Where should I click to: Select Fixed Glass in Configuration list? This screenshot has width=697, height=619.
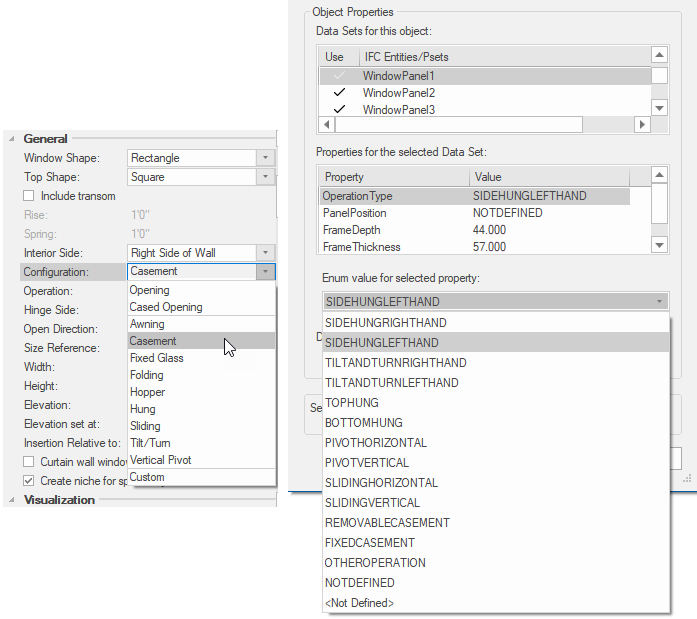click(157, 358)
